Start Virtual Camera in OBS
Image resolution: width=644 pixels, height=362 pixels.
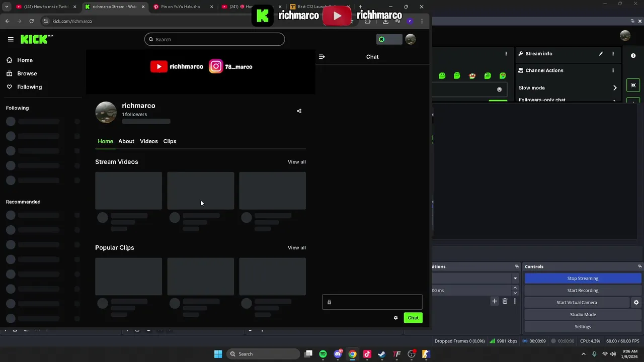coord(577,303)
